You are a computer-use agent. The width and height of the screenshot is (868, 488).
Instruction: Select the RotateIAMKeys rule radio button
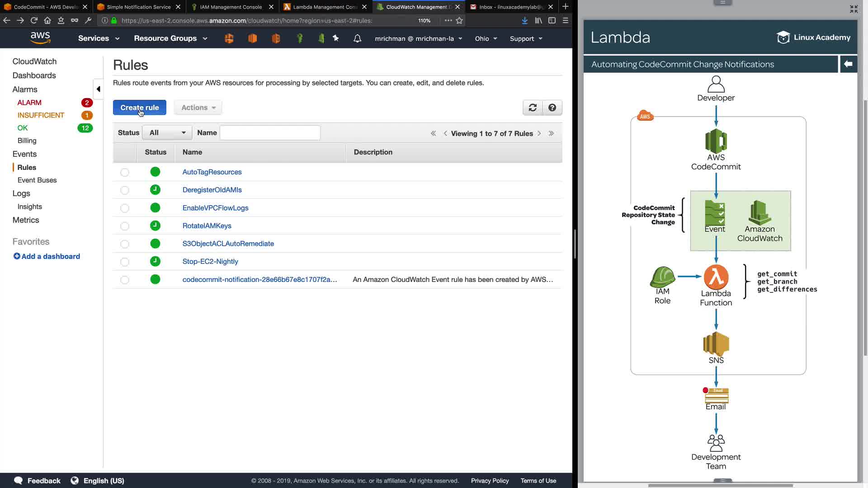[125, 226]
